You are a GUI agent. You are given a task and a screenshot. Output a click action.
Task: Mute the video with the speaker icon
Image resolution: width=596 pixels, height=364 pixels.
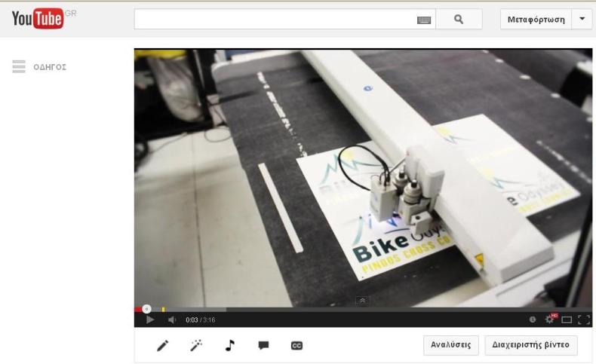[171, 320]
